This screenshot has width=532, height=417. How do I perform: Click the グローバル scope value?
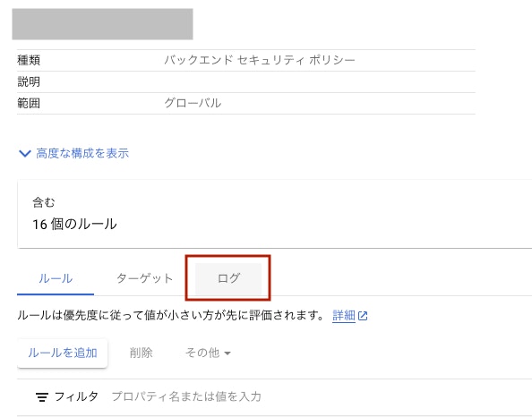pyautogui.click(x=193, y=103)
